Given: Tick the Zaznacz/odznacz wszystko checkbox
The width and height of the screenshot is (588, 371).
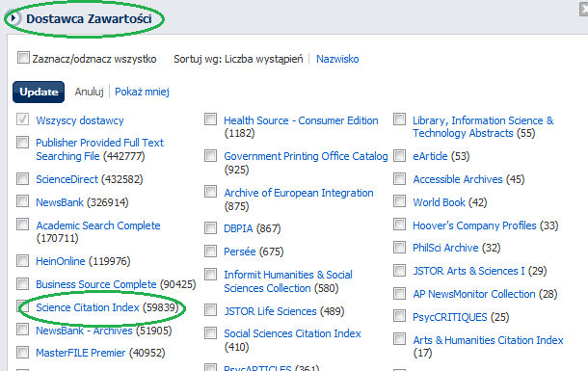Looking at the screenshot, I should (x=23, y=58).
